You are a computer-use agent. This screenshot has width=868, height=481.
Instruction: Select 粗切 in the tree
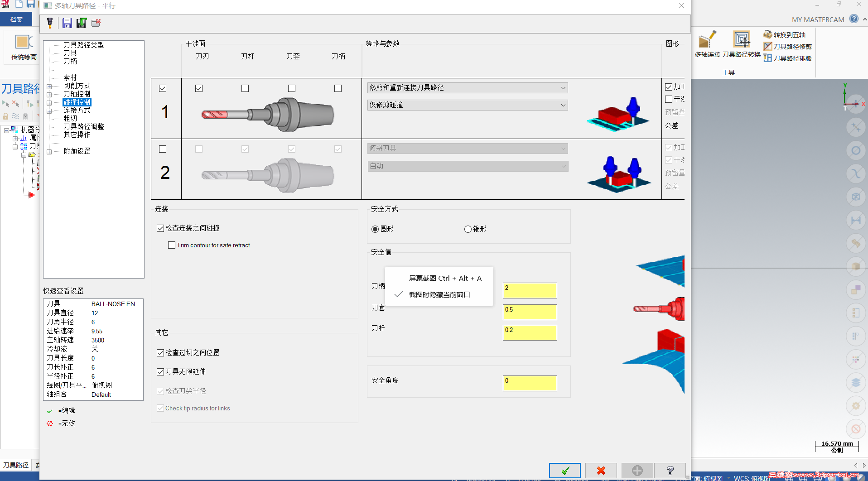tap(70, 118)
